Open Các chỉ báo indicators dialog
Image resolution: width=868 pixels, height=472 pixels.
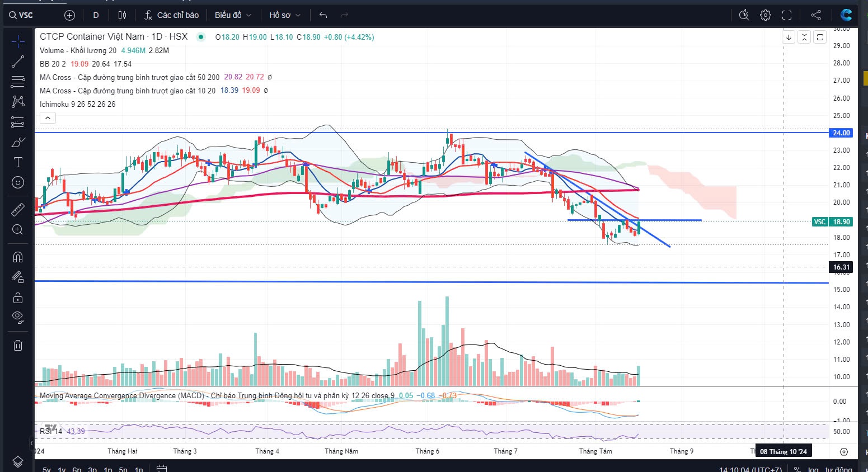[x=171, y=15]
